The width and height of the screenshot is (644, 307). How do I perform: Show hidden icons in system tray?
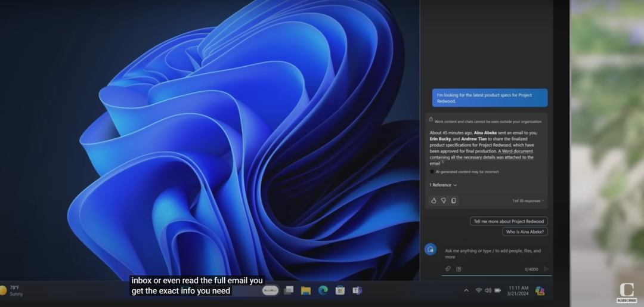point(466,290)
